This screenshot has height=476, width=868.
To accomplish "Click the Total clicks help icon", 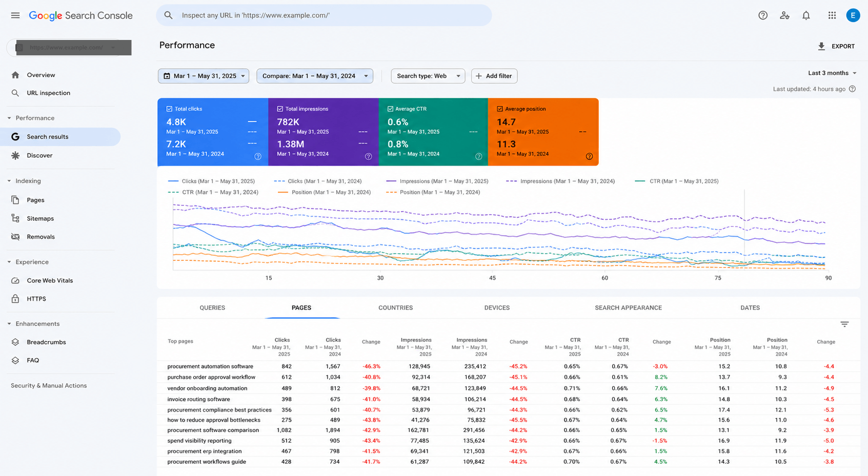I will (x=258, y=156).
